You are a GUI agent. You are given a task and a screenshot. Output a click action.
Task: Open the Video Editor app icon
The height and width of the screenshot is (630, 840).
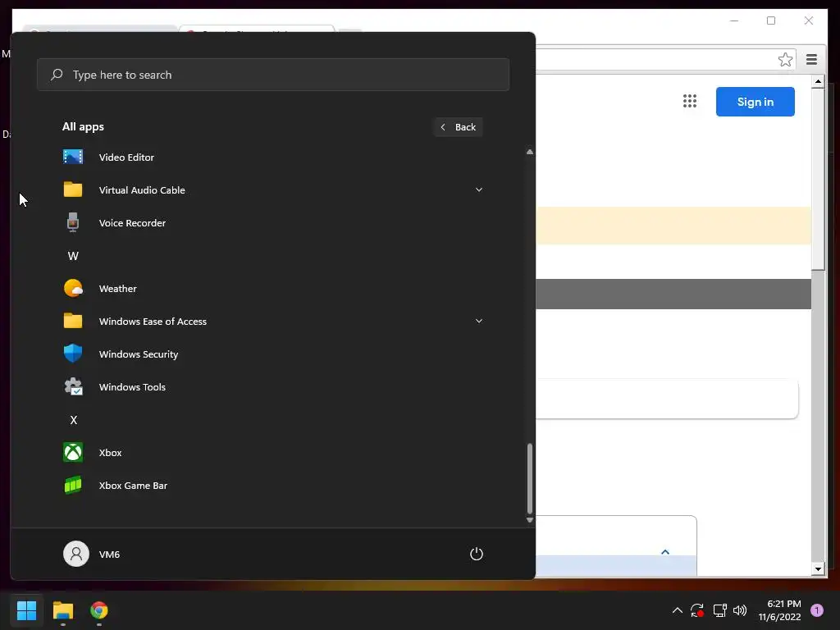pos(73,157)
